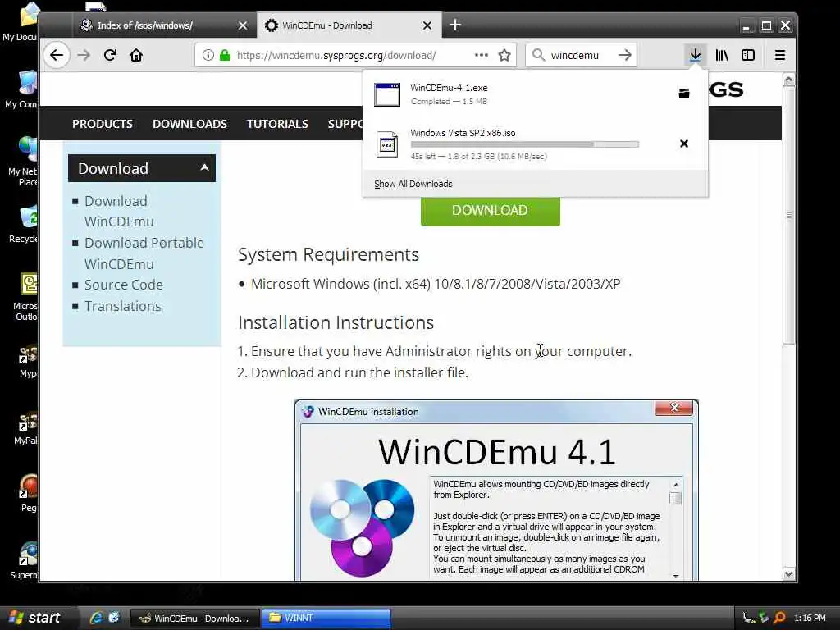This screenshot has height=630, width=840.
Task: Close the Index of /isos/windows/ tab
Action: (243, 25)
